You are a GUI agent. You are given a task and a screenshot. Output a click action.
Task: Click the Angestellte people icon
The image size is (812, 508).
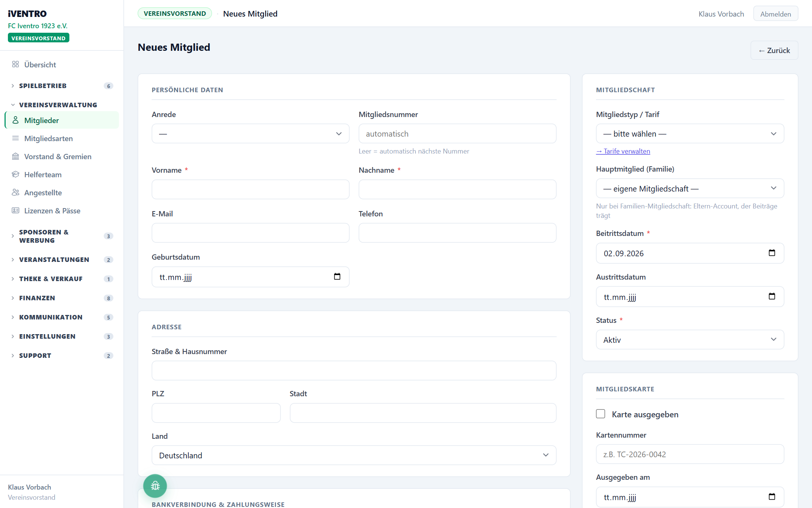pyautogui.click(x=15, y=192)
